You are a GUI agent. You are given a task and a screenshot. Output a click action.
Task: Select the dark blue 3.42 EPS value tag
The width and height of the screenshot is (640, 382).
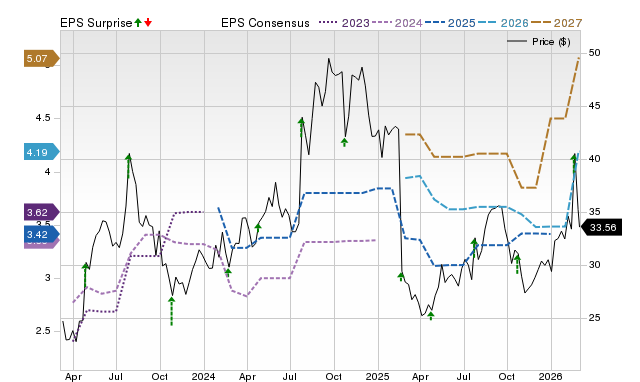42,234
